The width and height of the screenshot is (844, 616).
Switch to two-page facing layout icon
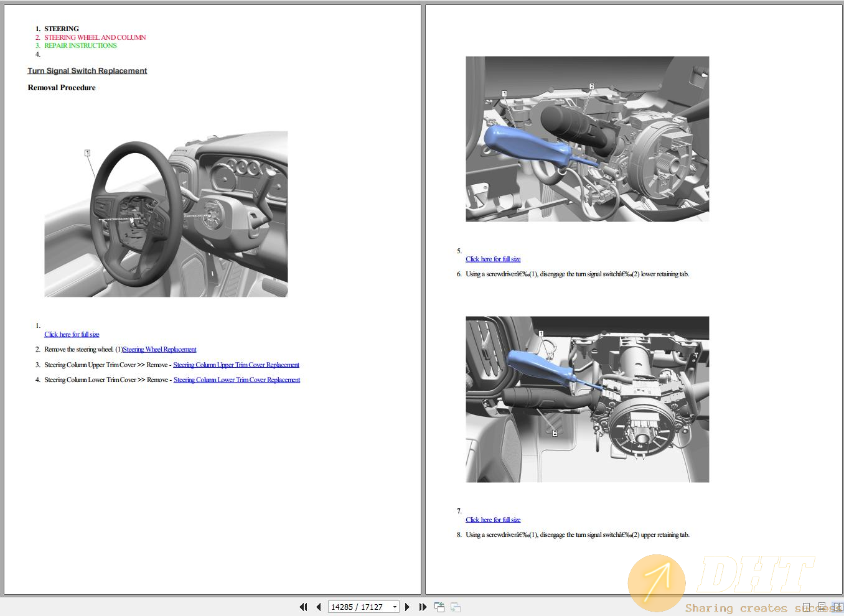click(838, 607)
